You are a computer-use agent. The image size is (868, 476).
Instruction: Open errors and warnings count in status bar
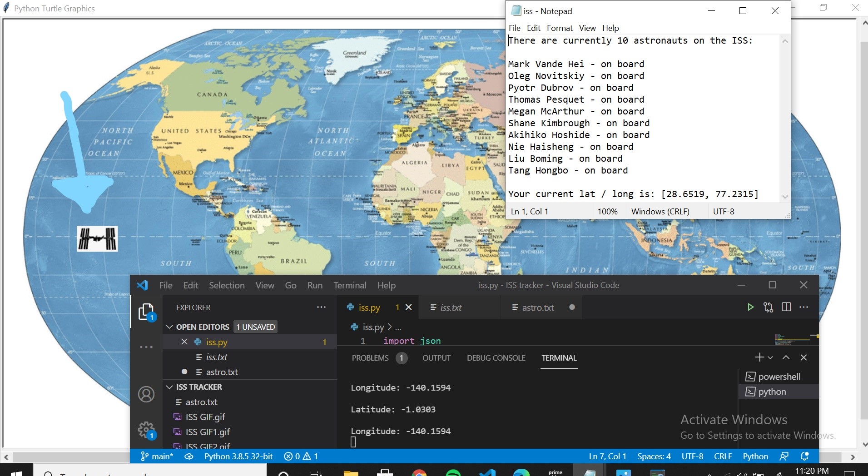pos(301,456)
